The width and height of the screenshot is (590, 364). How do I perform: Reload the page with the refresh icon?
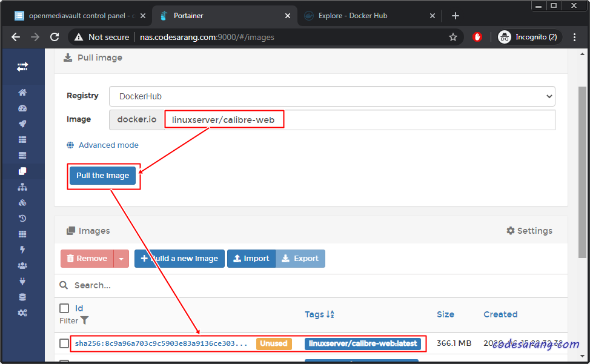click(55, 37)
